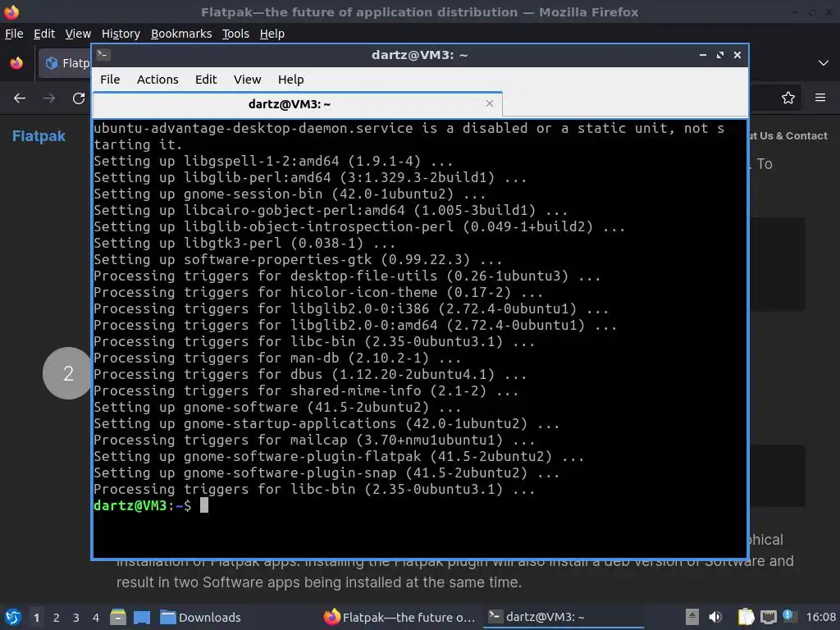The width and height of the screenshot is (840, 630).
Task: Switch to the Downloads window in the taskbar
Action: click(x=200, y=617)
